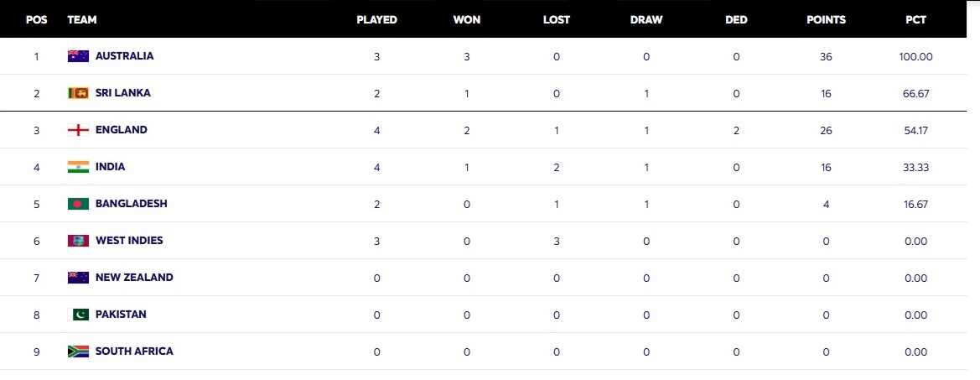Viewport: 980px width, 380px height.
Task: Click the WON column header
Action: tap(467, 20)
